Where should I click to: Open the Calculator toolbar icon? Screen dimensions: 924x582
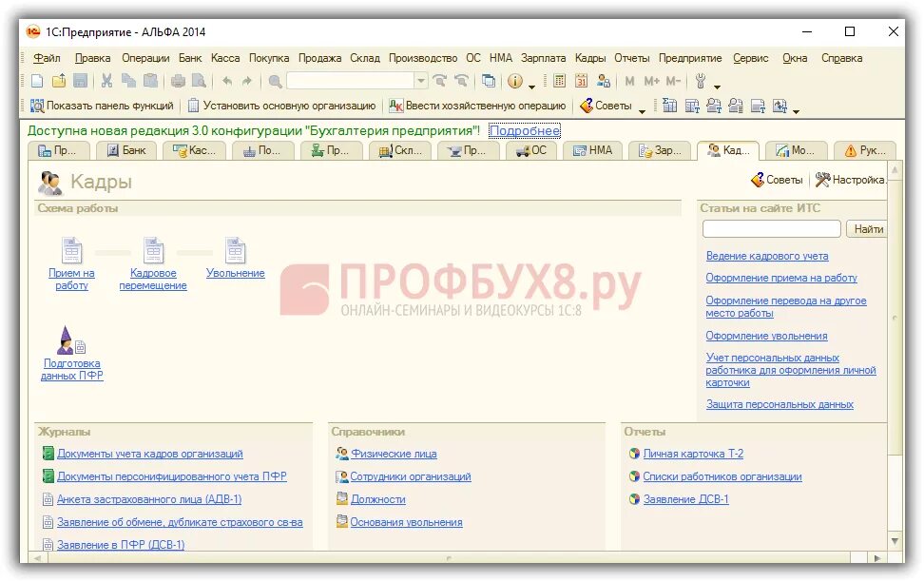(x=559, y=81)
